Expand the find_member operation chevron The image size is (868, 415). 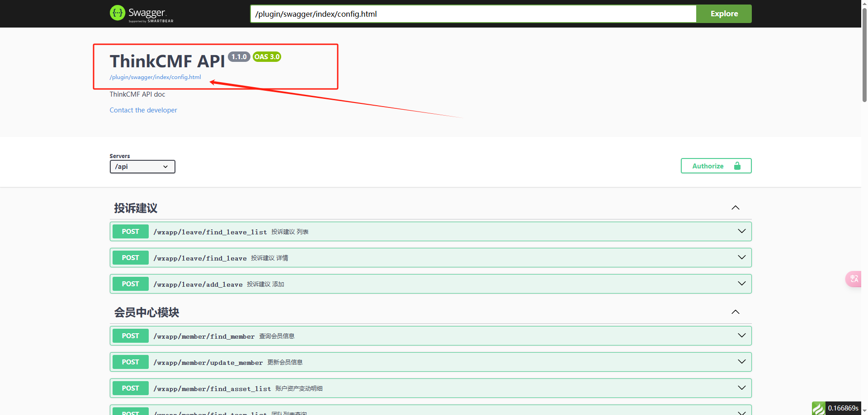[x=742, y=336]
